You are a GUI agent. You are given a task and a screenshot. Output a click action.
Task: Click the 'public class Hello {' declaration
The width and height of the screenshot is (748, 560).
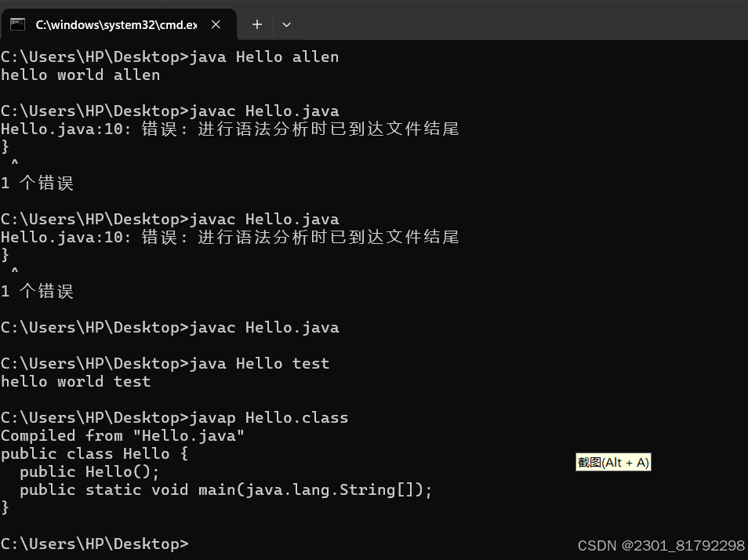(x=94, y=453)
